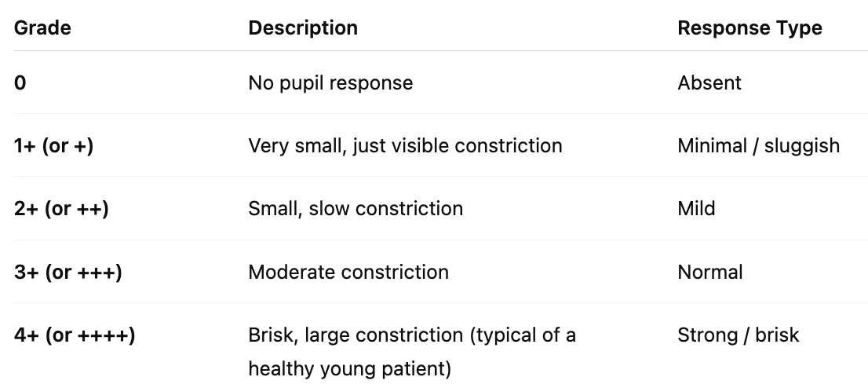Select the 'Absent' response type cell
Viewport: 868px width, 388px height.
pos(709,82)
